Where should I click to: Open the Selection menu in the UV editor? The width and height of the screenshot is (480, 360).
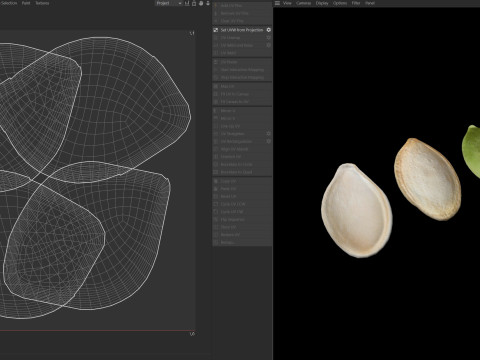click(8, 3)
